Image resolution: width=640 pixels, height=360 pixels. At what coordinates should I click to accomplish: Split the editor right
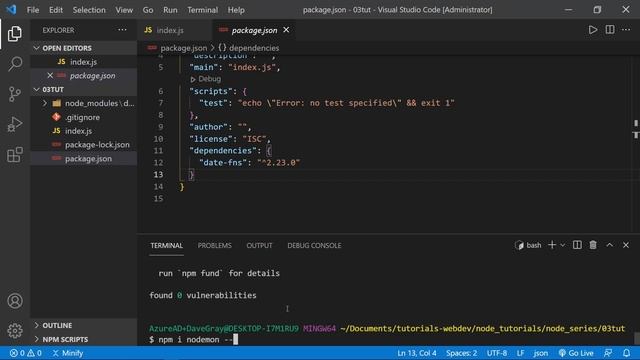[610, 30]
